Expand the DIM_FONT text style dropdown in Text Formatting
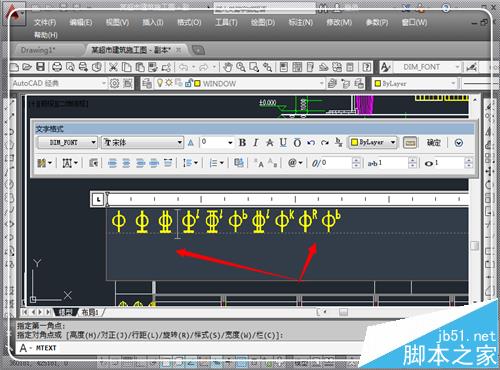500x370 pixels. point(93,143)
